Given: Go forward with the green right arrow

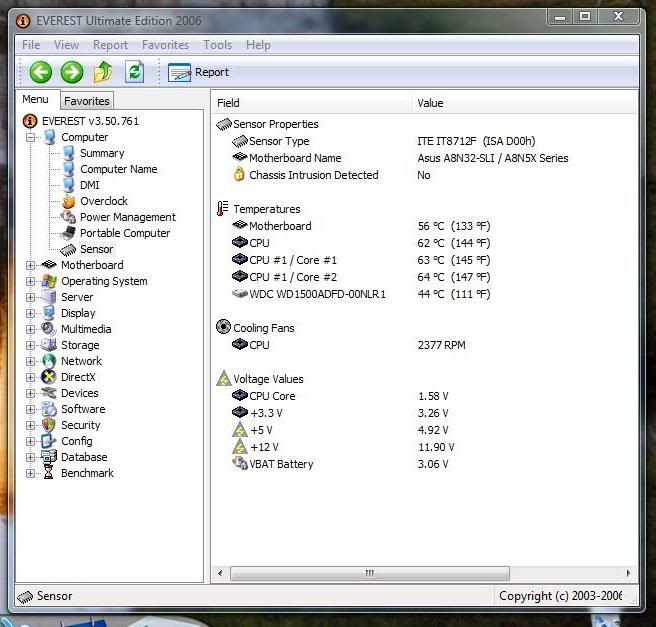Looking at the screenshot, I should pos(72,72).
